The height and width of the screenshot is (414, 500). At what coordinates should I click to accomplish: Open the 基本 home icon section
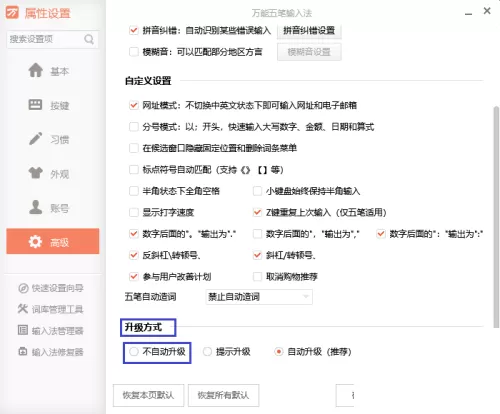tap(36, 70)
